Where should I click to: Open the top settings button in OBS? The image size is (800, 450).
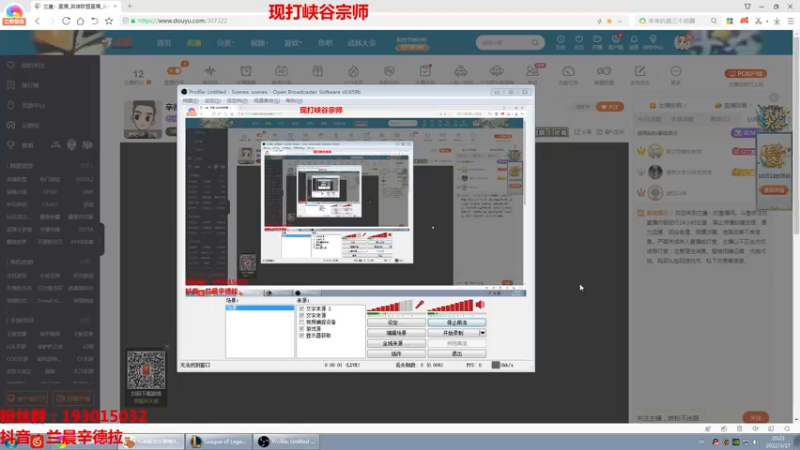coord(396,322)
